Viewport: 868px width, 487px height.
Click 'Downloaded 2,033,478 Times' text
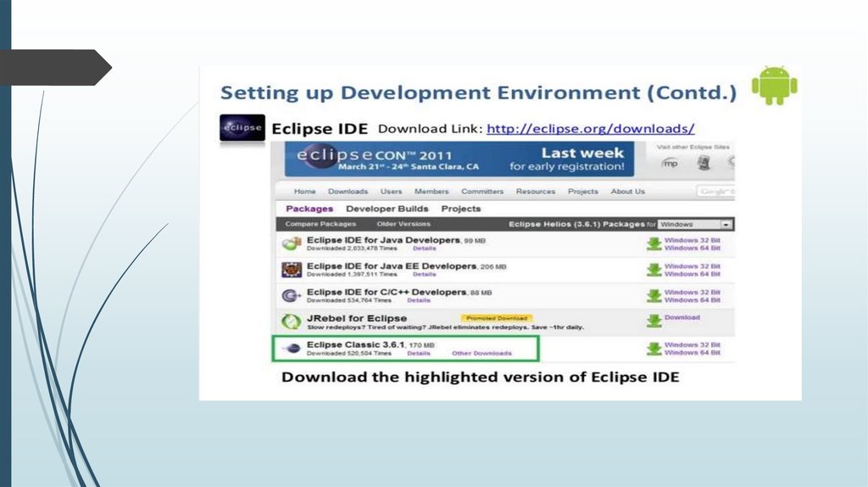click(x=352, y=249)
